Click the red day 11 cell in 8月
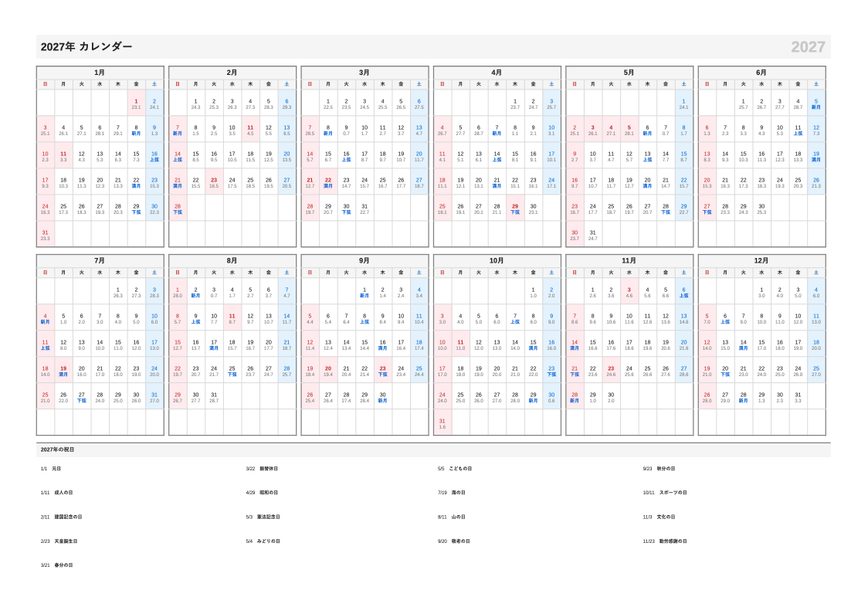 (232, 317)
